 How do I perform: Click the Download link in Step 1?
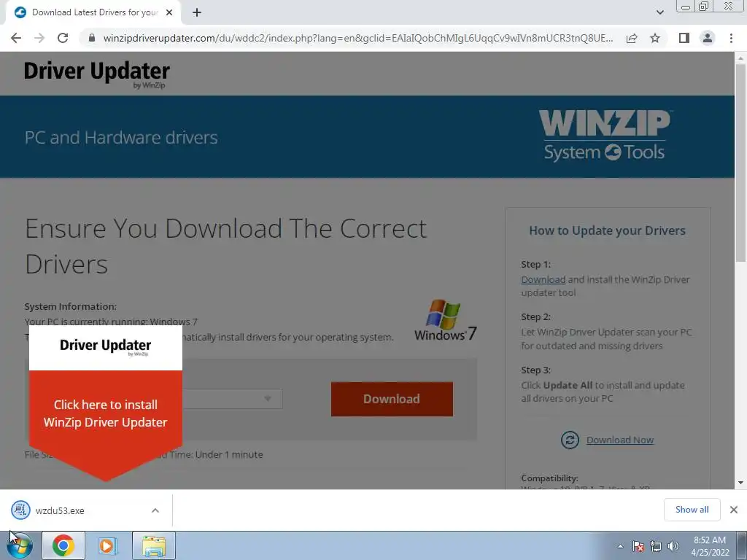(x=543, y=279)
